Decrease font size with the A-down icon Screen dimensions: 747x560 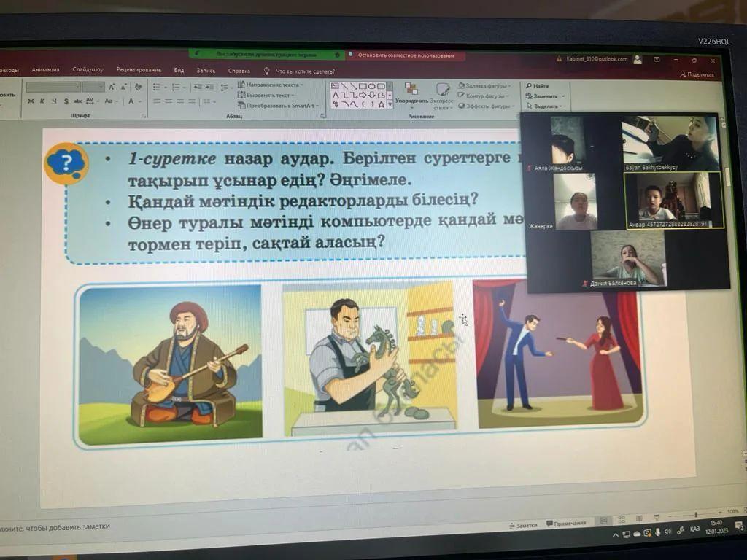[x=123, y=87]
